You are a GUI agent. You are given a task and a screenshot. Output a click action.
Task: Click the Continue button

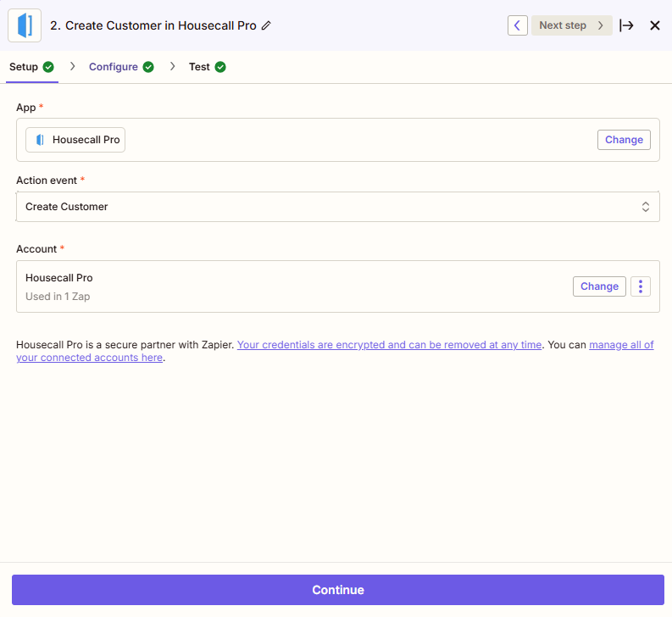click(338, 590)
